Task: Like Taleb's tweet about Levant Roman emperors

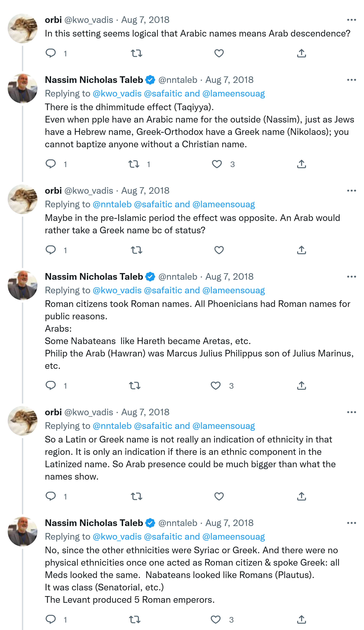Action: (x=216, y=619)
